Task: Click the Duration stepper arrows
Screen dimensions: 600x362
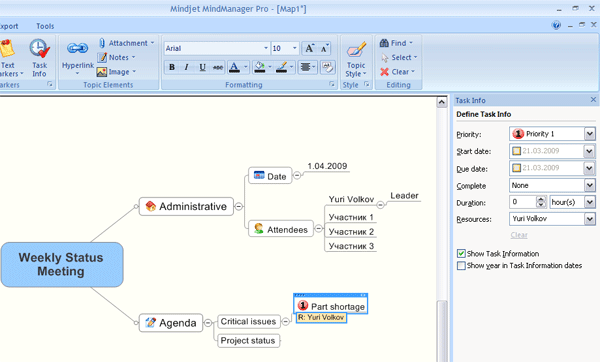Action: click(x=540, y=202)
